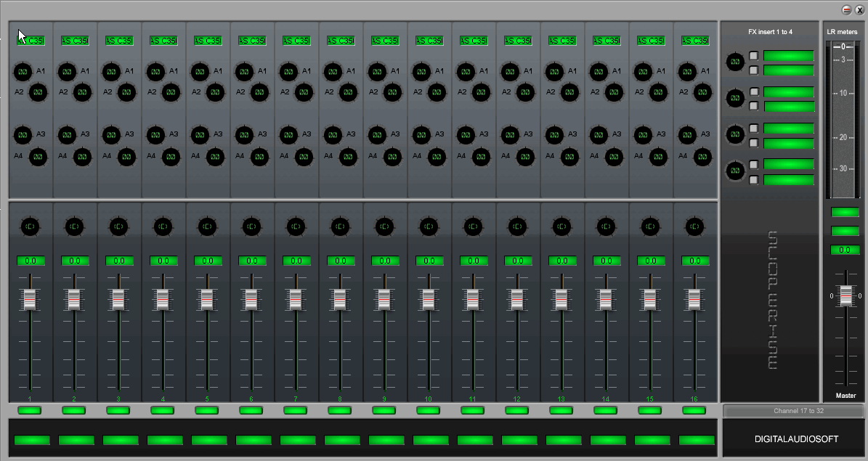Click the Master volume fader handle

[845, 295]
